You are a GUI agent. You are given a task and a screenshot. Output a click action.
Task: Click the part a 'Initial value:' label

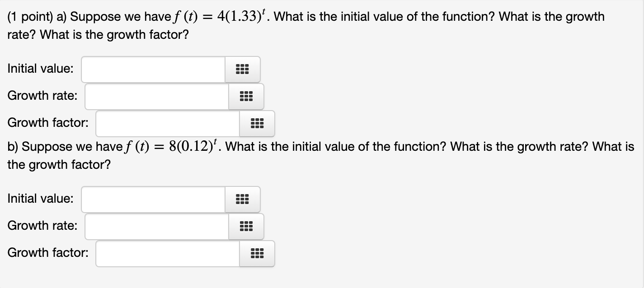tap(40, 69)
